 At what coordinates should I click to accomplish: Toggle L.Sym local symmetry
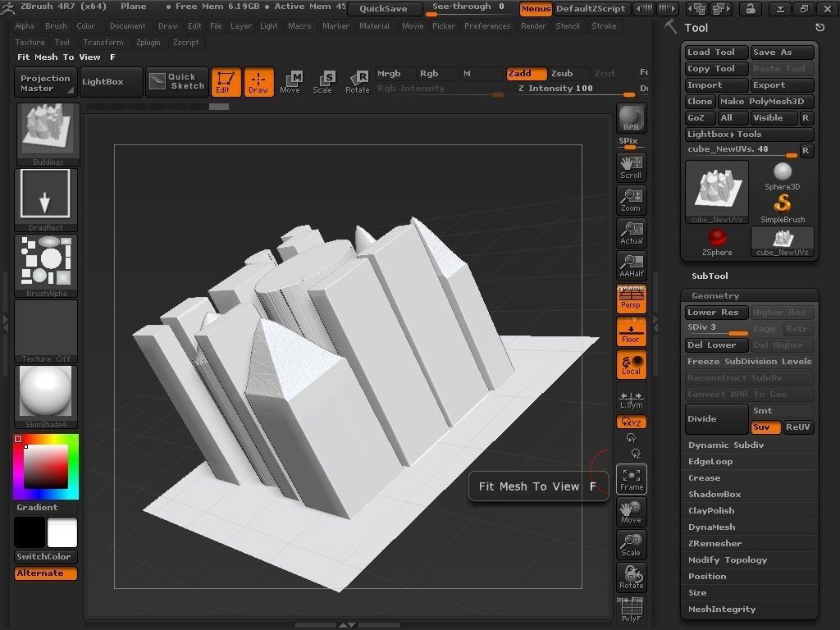coord(631,399)
